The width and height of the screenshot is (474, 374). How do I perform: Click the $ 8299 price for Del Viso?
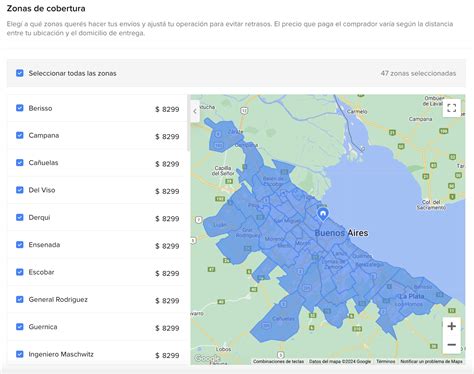[167, 191]
